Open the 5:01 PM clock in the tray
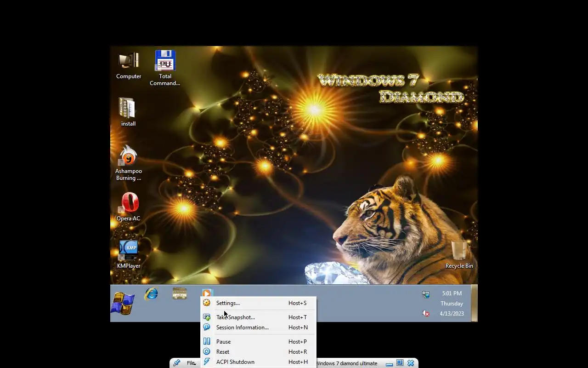Viewport: 588px width, 368px height. [452, 303]
